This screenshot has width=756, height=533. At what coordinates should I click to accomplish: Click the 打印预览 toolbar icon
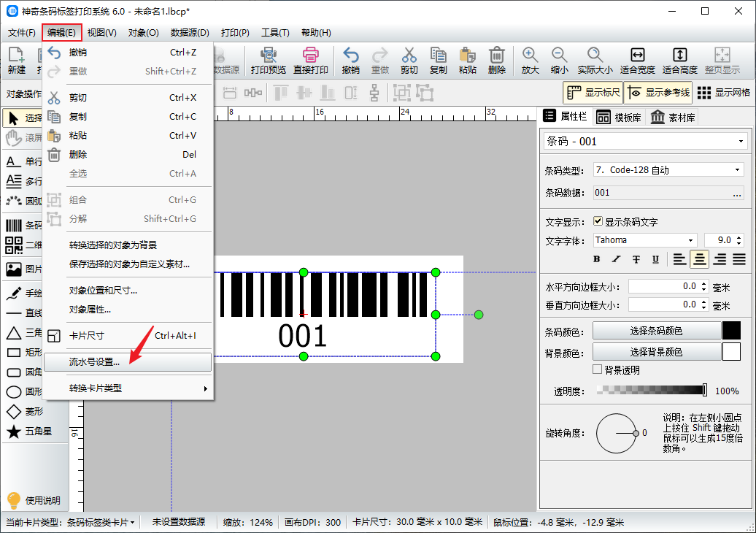[x=268, y=61]
